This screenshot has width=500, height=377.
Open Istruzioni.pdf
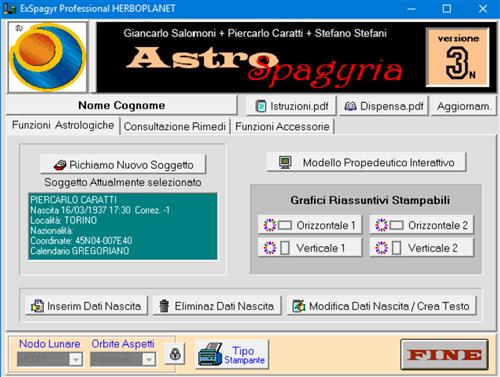coord(291,106)
